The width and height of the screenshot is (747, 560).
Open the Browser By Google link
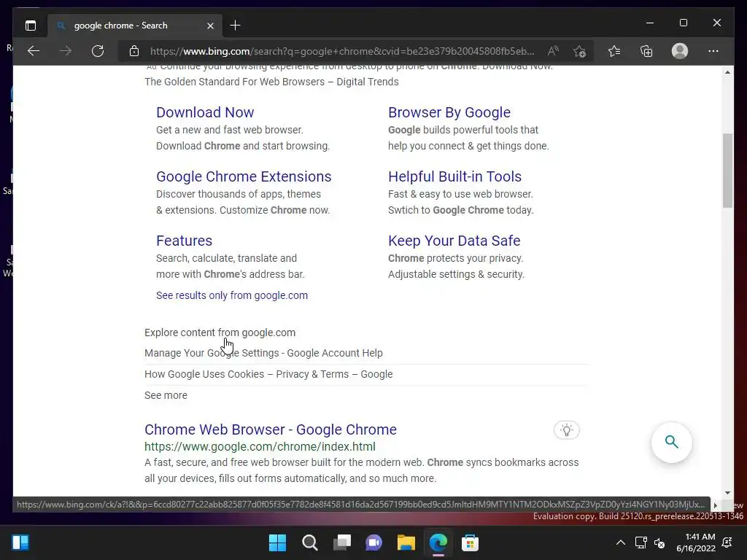coord(449,112)
